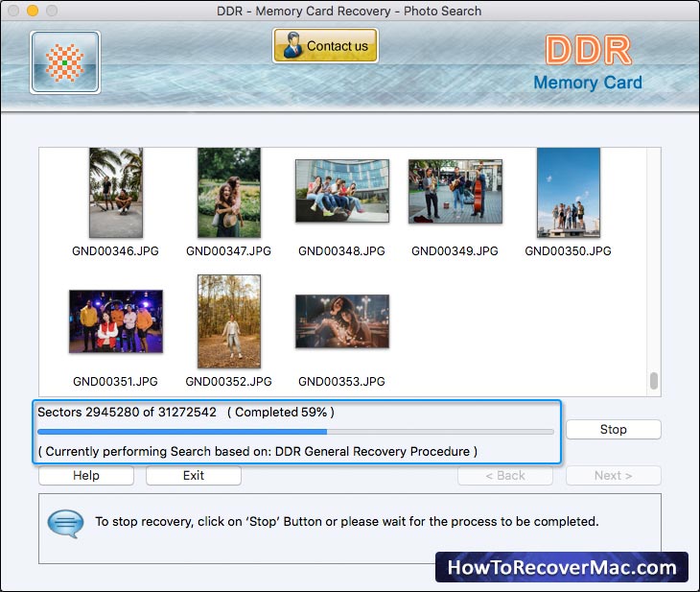
Task: Click the file name GND00348.JPG
Action: tap(341, 251)
